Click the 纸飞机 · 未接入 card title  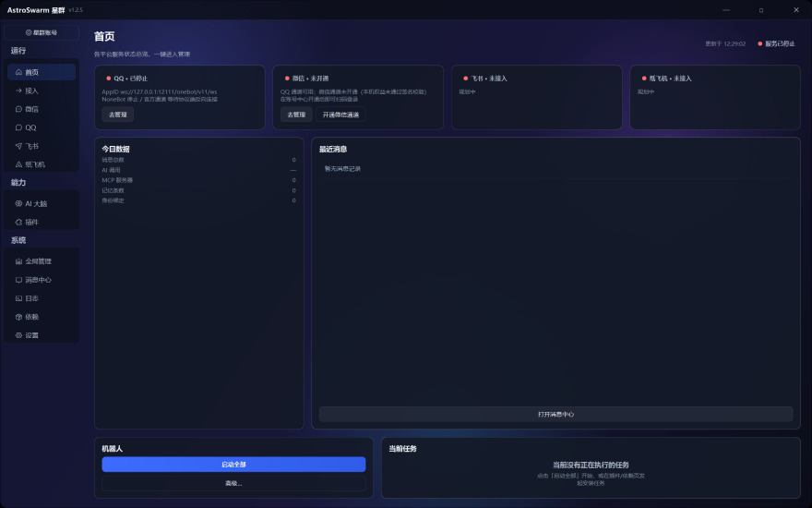[x=670, y=79]
